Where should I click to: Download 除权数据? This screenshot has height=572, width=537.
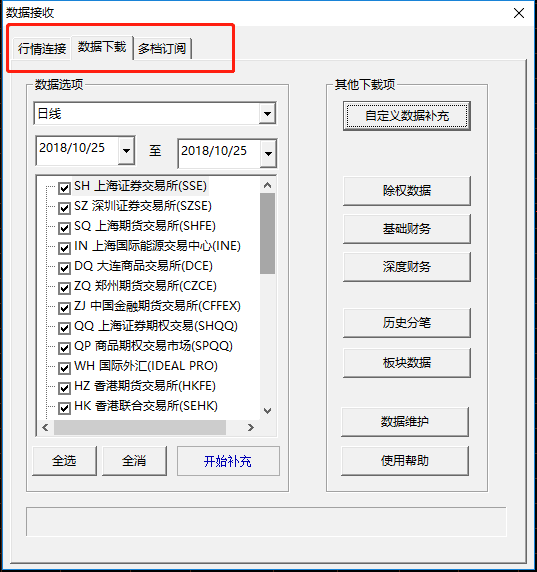407,191
